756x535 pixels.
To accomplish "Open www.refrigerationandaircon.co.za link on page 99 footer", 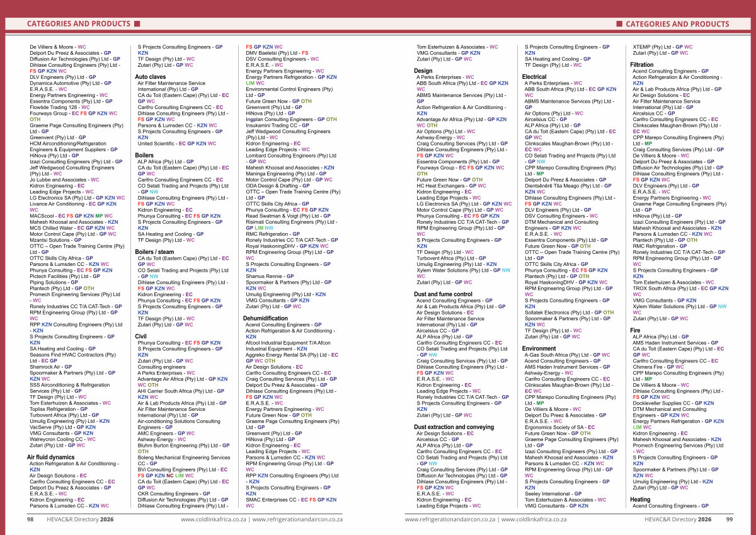I will 450,520.
